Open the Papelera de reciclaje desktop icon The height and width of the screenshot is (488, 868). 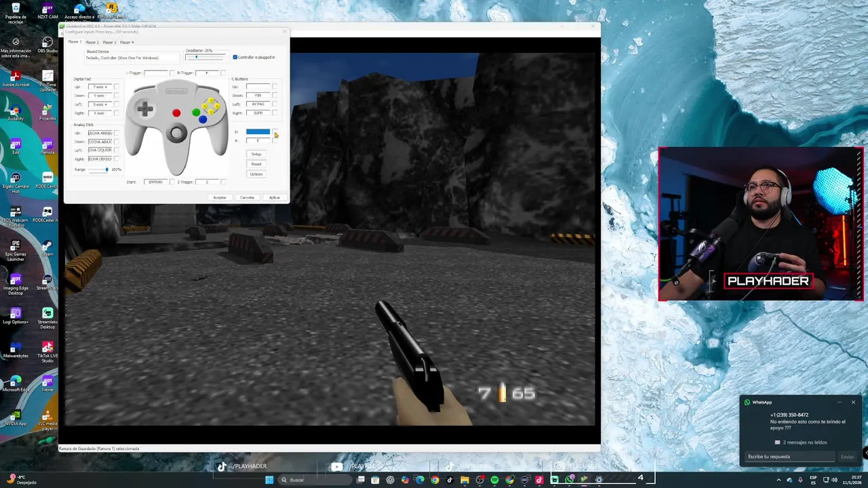click(16, 12)
